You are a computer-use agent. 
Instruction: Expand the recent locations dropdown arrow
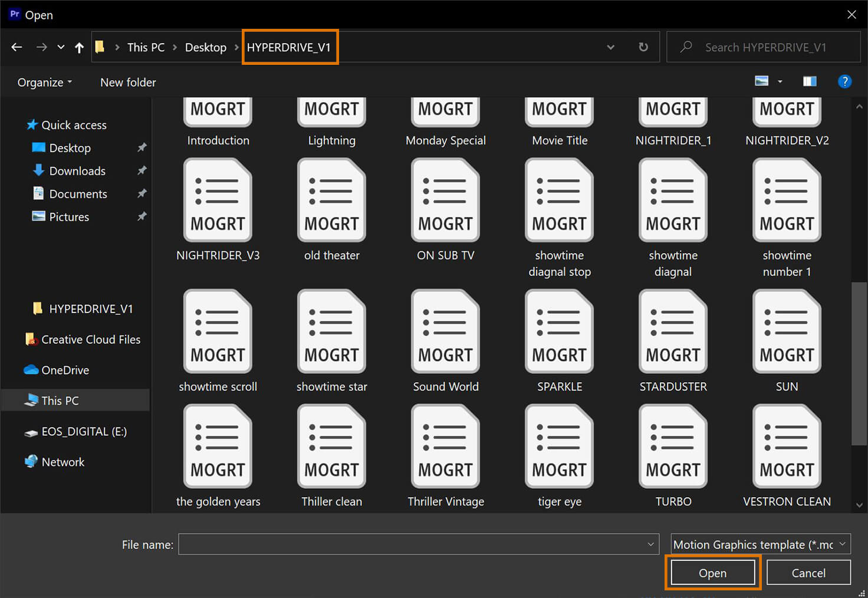(x=61, y=47)
